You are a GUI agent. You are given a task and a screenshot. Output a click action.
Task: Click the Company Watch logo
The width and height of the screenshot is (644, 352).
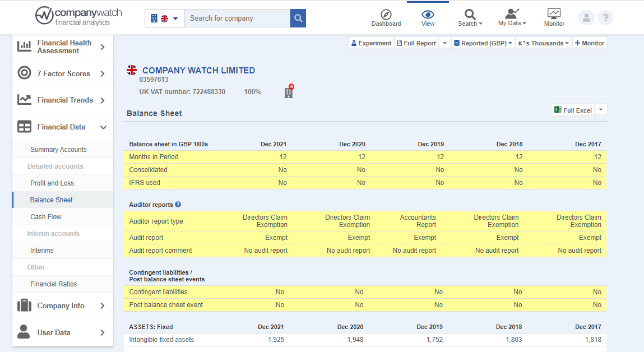click(78, 16)
